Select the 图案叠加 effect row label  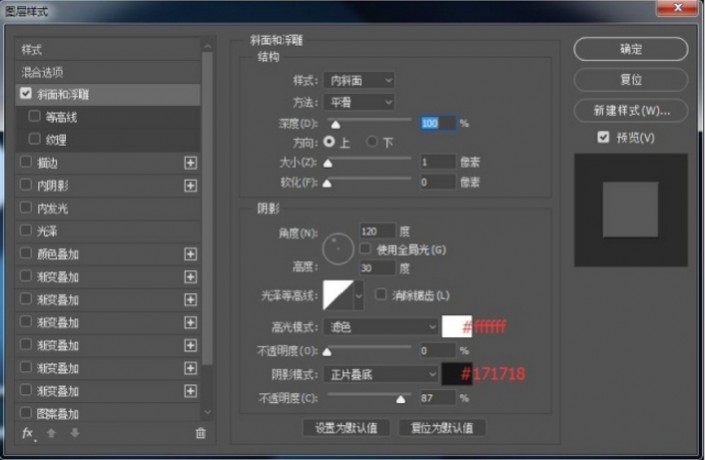(58, 414)
